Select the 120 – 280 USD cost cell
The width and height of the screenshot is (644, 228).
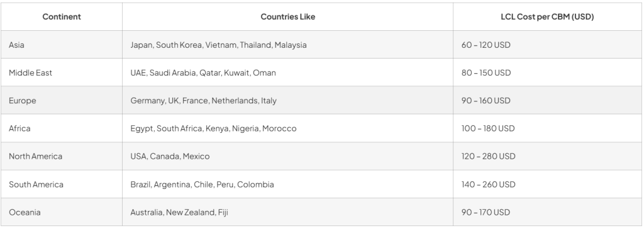(x=548, y=156)
